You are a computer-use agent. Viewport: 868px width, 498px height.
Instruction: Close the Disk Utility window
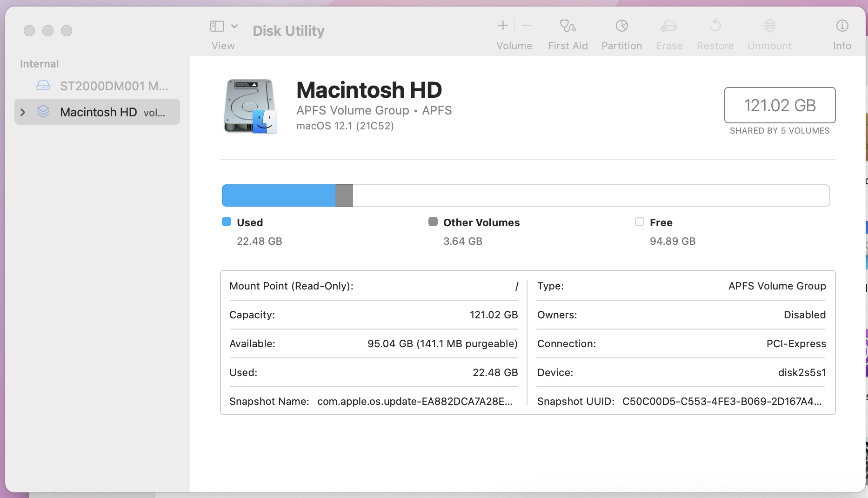29,31
